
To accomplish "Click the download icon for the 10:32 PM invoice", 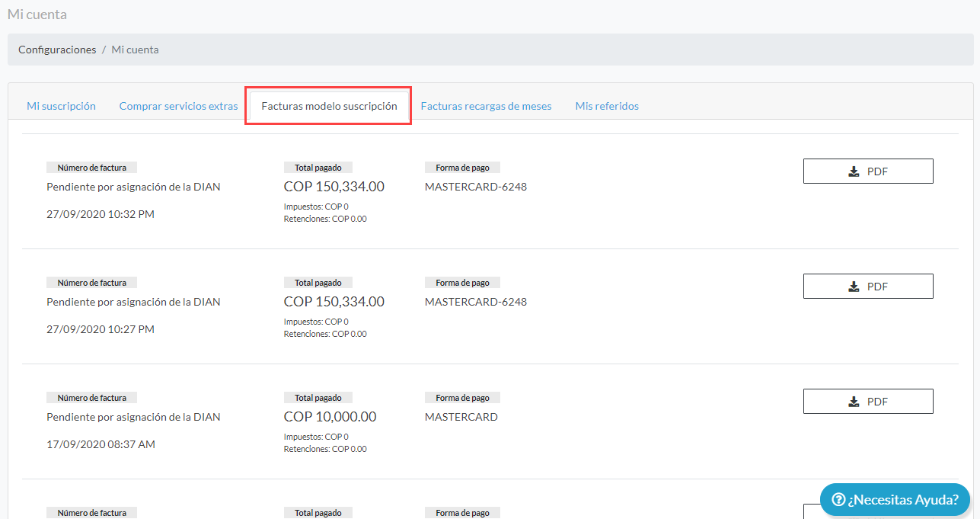I will pyautogui.click(x=854, y=171).
